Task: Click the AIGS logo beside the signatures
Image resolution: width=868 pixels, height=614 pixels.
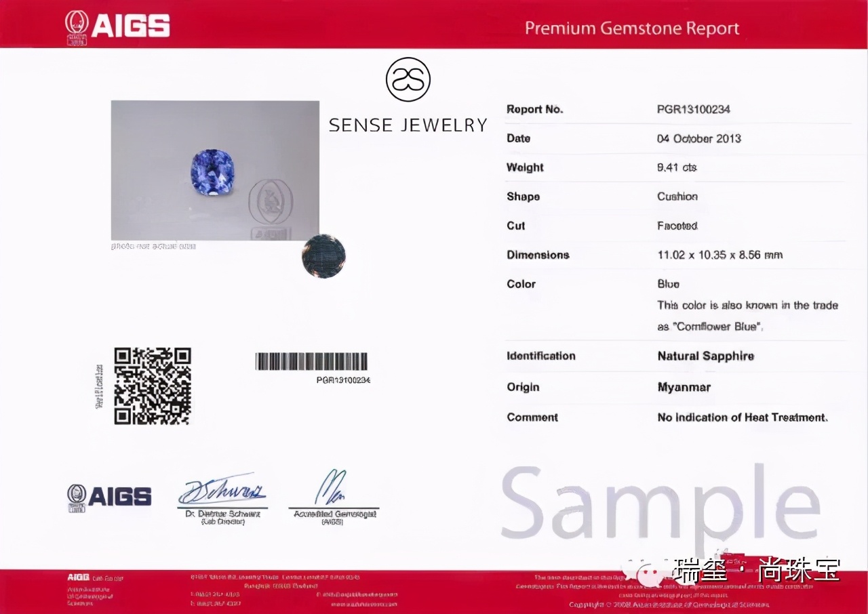Action: [x=109, y=497]
